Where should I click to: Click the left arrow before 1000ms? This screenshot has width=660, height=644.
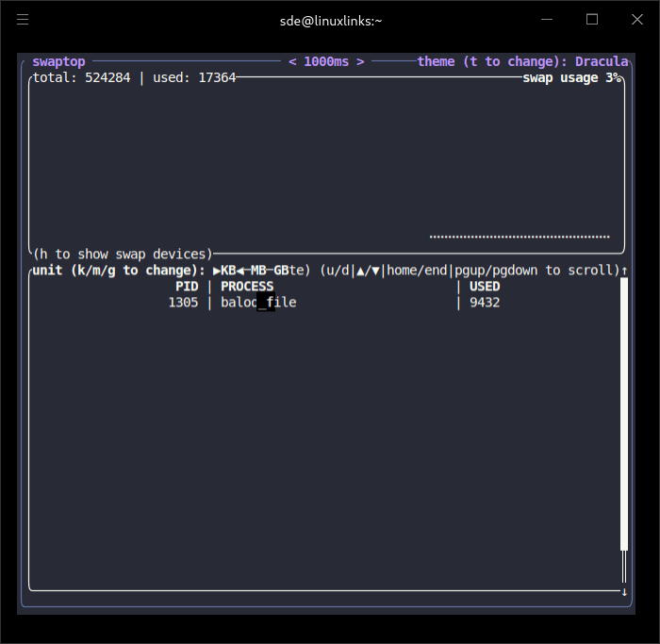292,61
